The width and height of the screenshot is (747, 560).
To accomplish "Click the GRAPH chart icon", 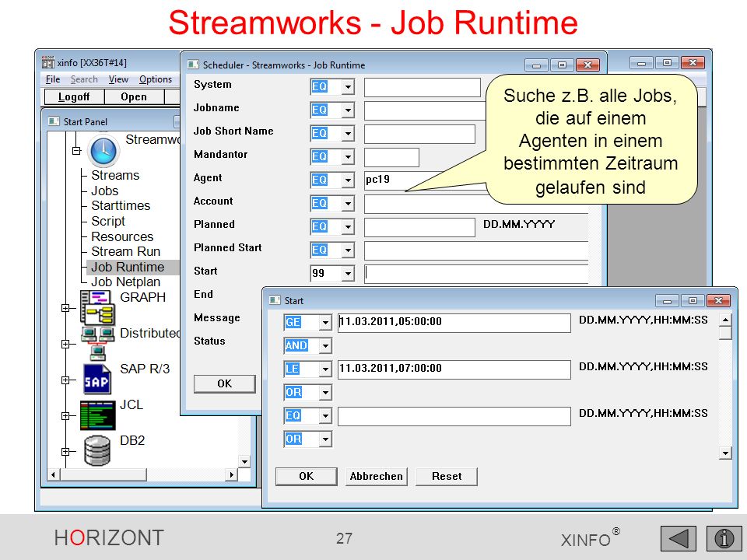I will (x=97, y=308).
